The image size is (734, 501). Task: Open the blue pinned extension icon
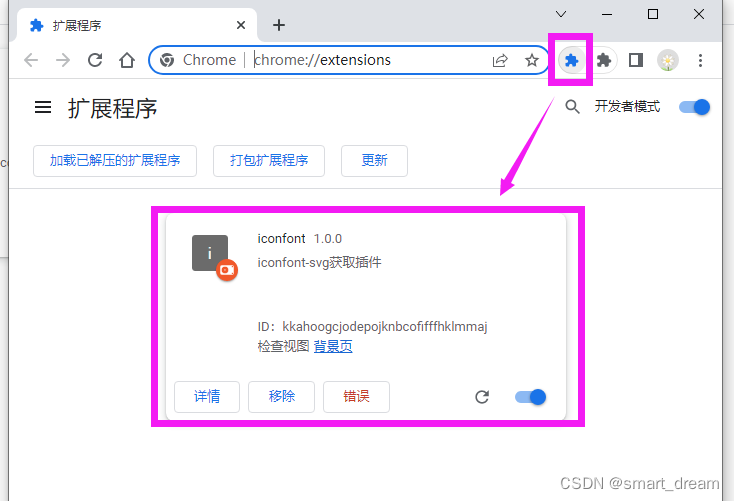coord(572,60)
